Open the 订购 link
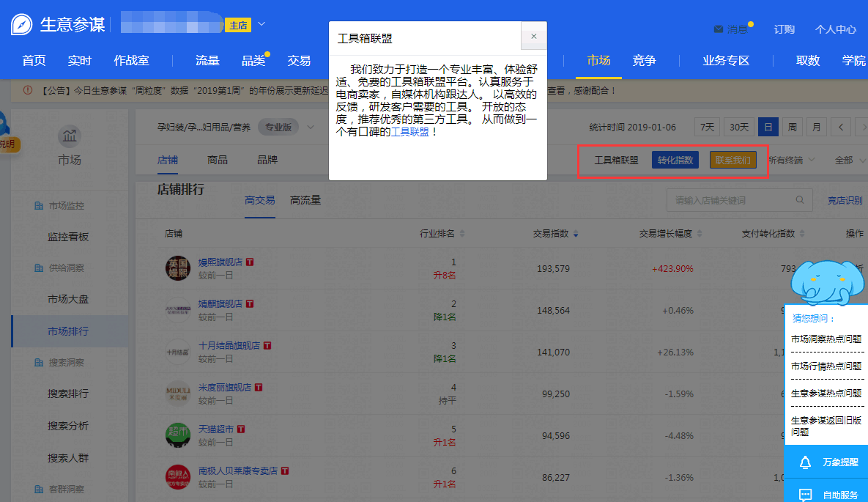 click(x=784, y=29)
